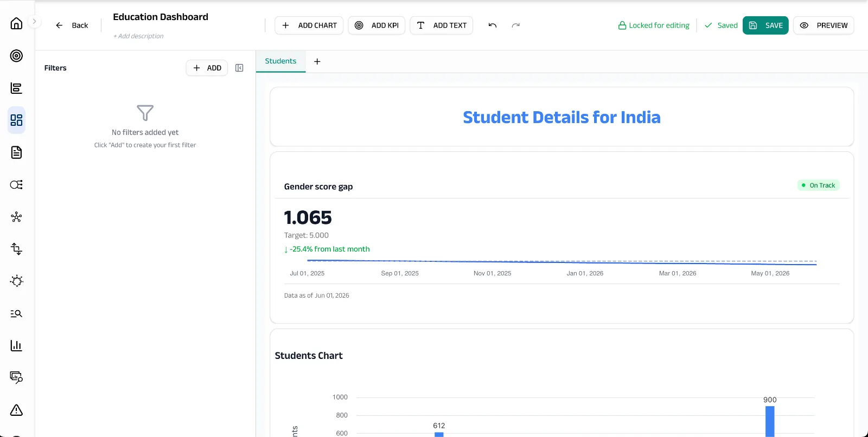Click the bar labeled 900
The width and height of the screenshot is (868, 437).
770,421
